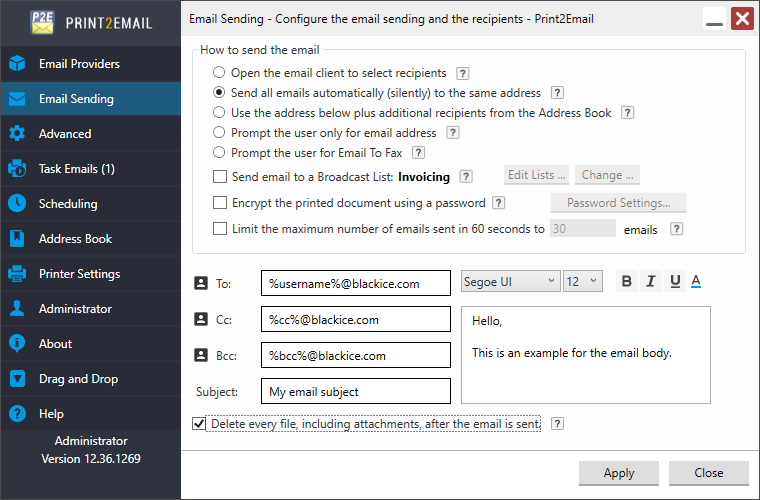Enable Limit the maximum number of emails checkbox
The width and height of the screenshot is (760, 500).
click(x=220, y=229)
